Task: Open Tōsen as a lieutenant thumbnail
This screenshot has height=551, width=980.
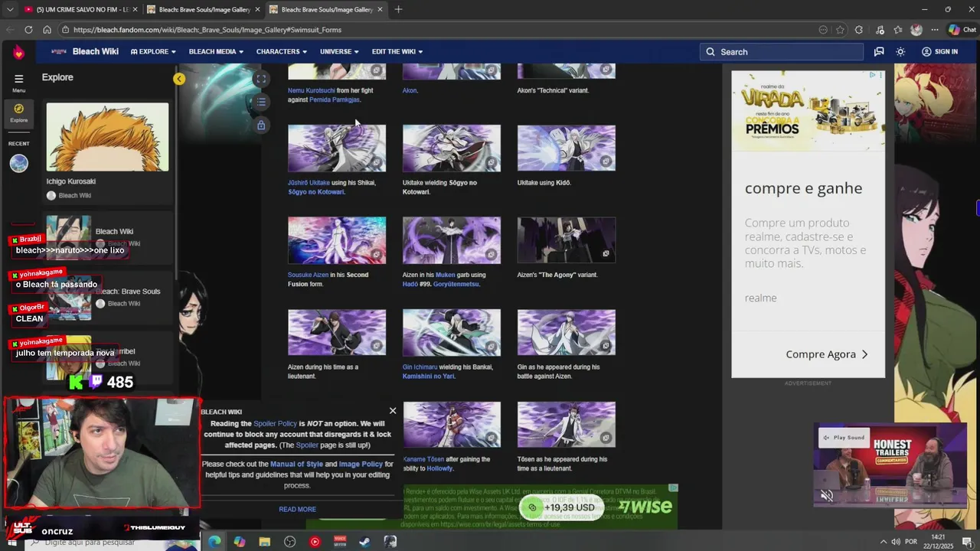Action: pos(567,425)
